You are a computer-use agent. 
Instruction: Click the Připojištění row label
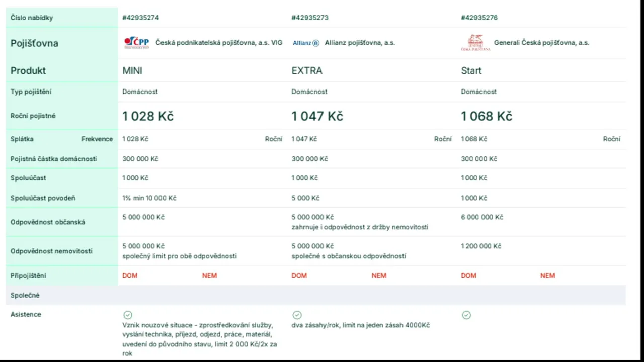28,275
